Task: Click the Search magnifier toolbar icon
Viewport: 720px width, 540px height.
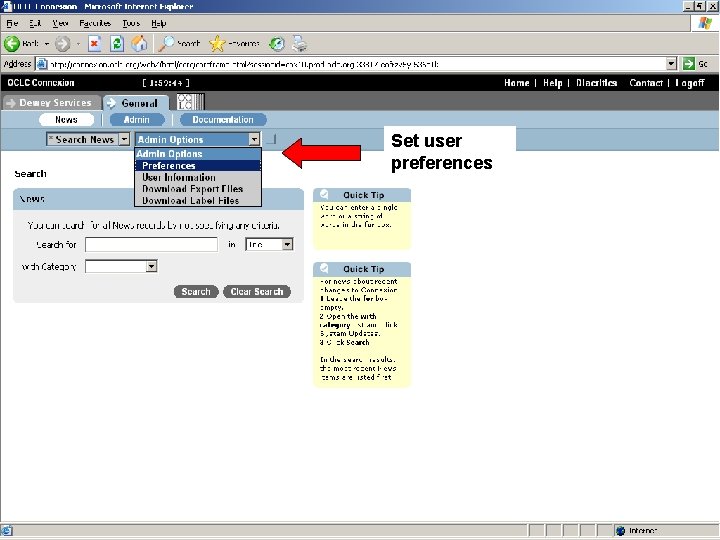Action: pos(166,44)
